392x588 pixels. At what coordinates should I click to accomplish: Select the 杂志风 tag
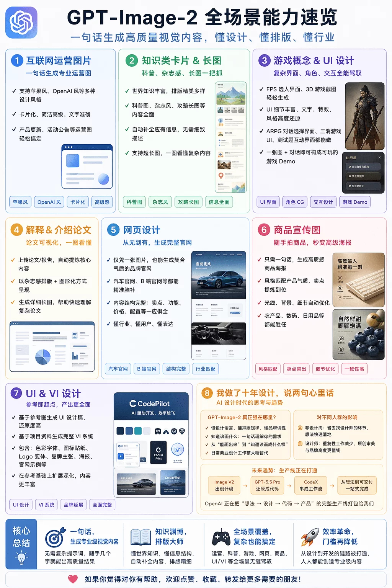[x=160, y=202]
